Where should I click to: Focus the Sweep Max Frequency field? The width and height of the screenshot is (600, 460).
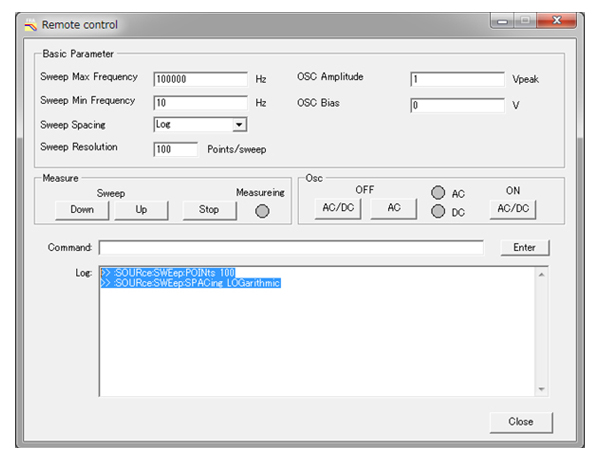point(200,79)
